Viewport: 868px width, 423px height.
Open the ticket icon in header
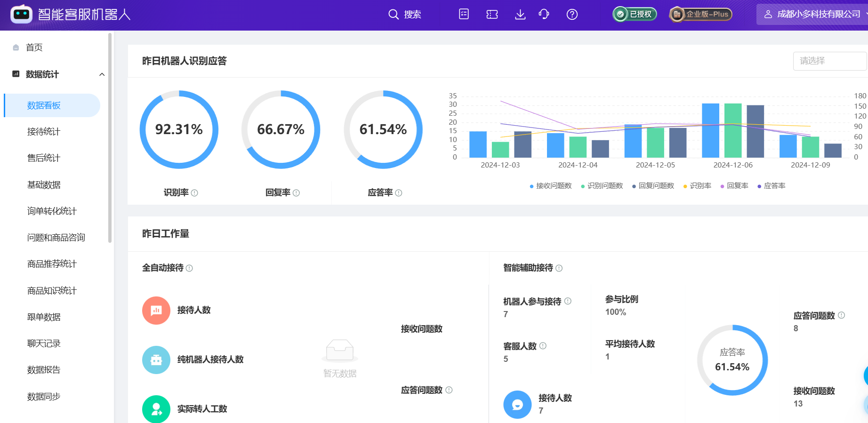(492, 14)
